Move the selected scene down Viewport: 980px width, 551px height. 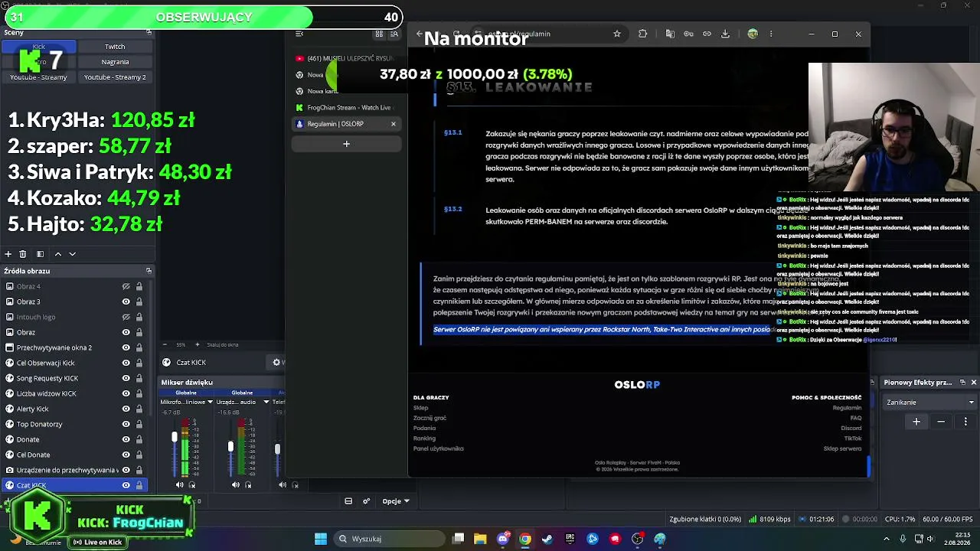click(72, 254)
